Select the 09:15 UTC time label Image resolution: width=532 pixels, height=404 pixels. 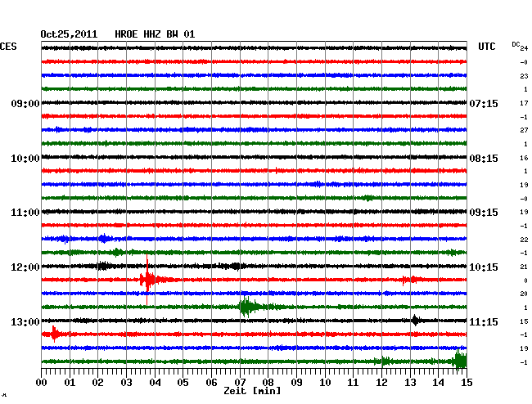484,213
